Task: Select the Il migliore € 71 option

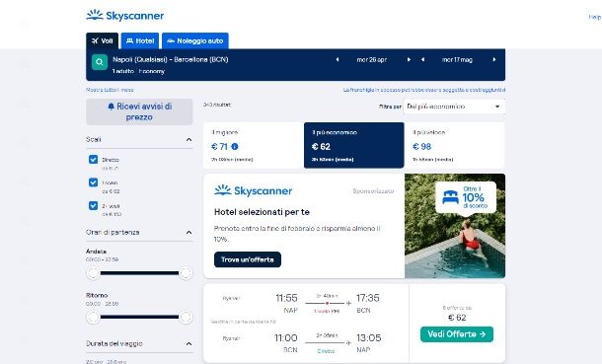Action: (x=254, y=145)
